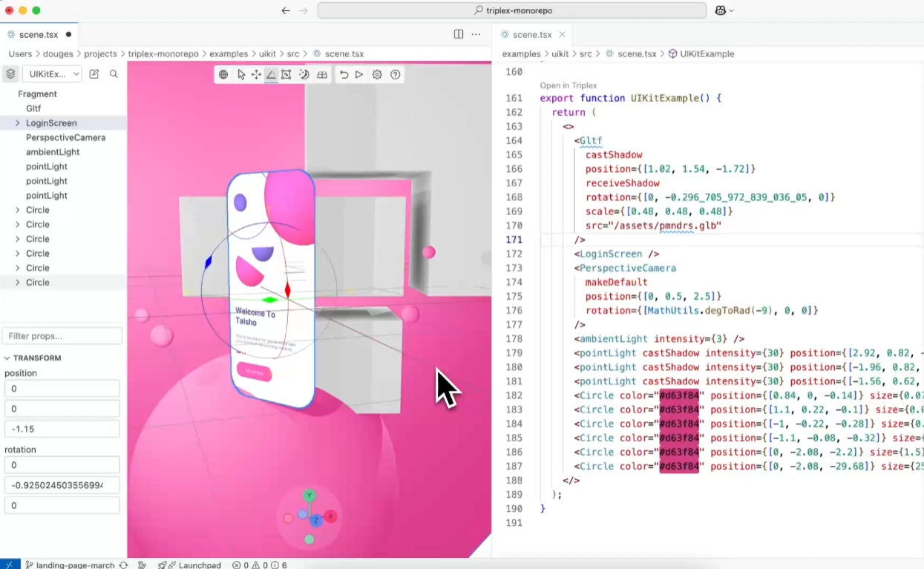Click the green Y axis on orientation gizmo
The height and width of the screenshot is (569, 924).
[x=309, y=496]
